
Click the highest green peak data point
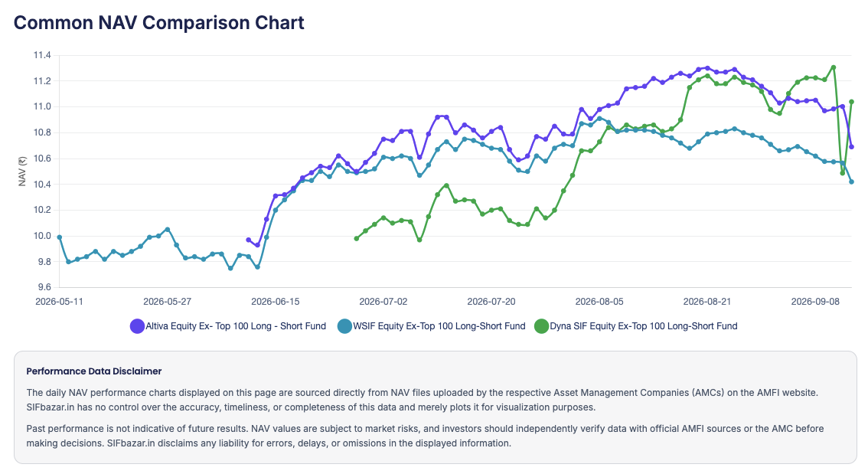click(833, 67)
